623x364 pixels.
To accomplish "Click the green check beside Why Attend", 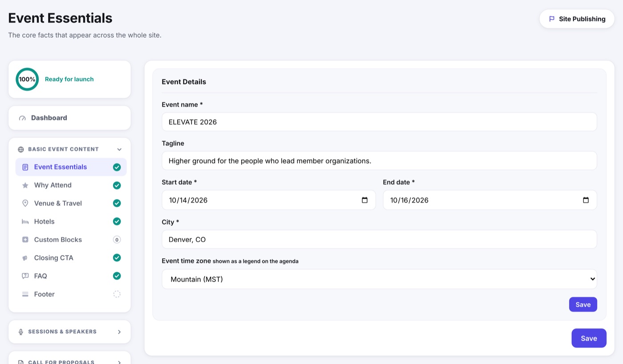I will click(x=117, y=185).
